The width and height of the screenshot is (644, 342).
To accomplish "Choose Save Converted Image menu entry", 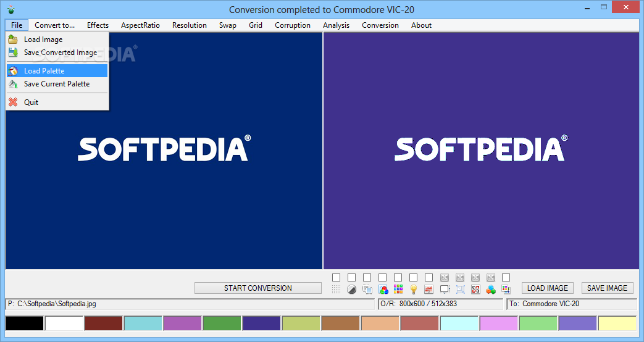I will click(x=57, y=52).
